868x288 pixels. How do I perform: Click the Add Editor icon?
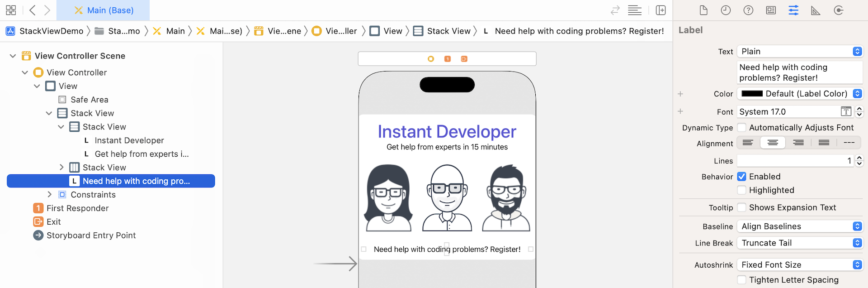[660, 10]
